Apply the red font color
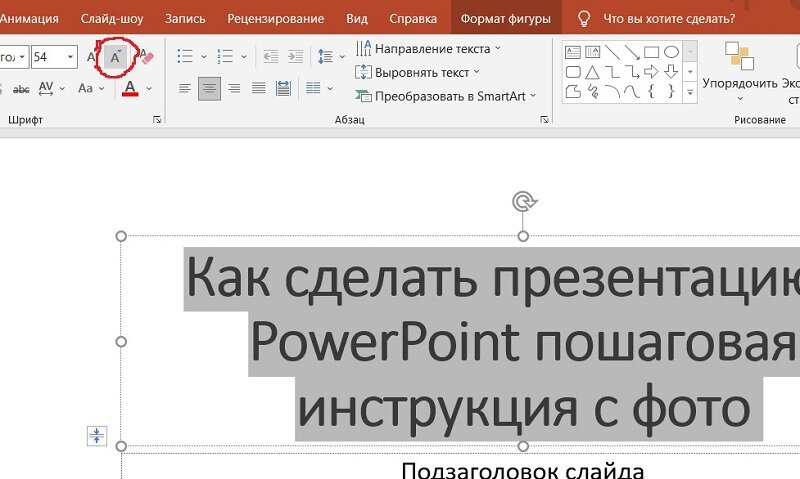Image resolution: width=800 pixels, height=479 pixels. point(130,88)
